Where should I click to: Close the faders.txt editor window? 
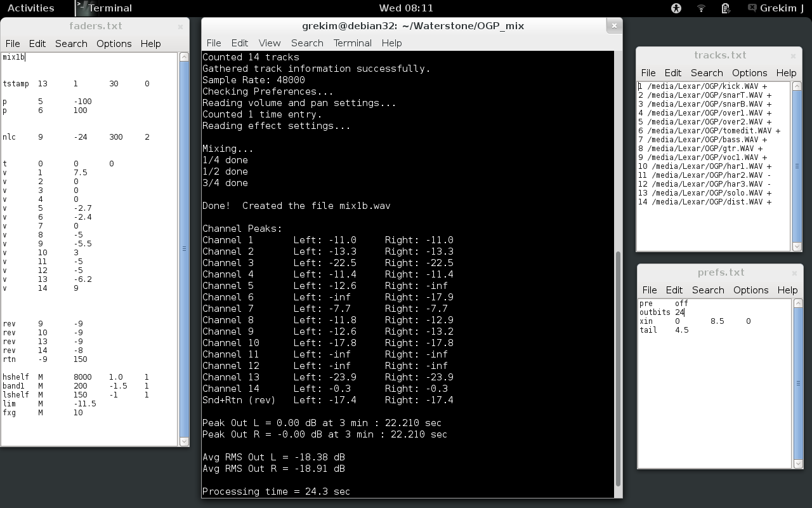point(180,27)
